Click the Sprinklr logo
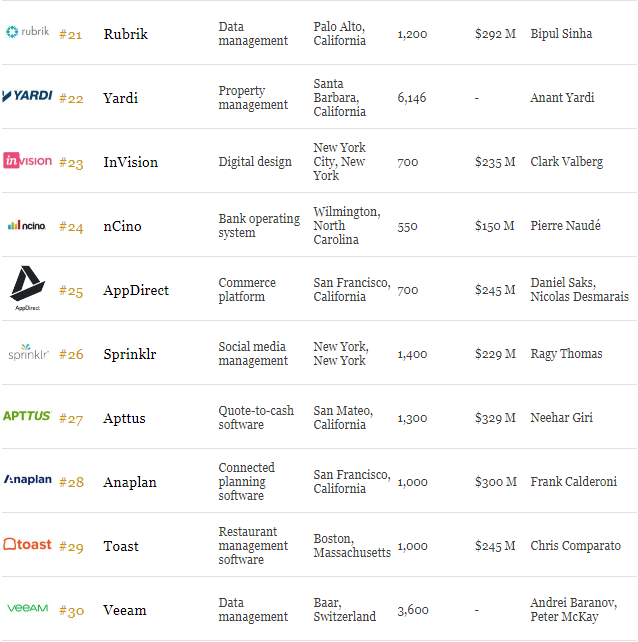The image size is (638, 642). (x=28, y=352)
